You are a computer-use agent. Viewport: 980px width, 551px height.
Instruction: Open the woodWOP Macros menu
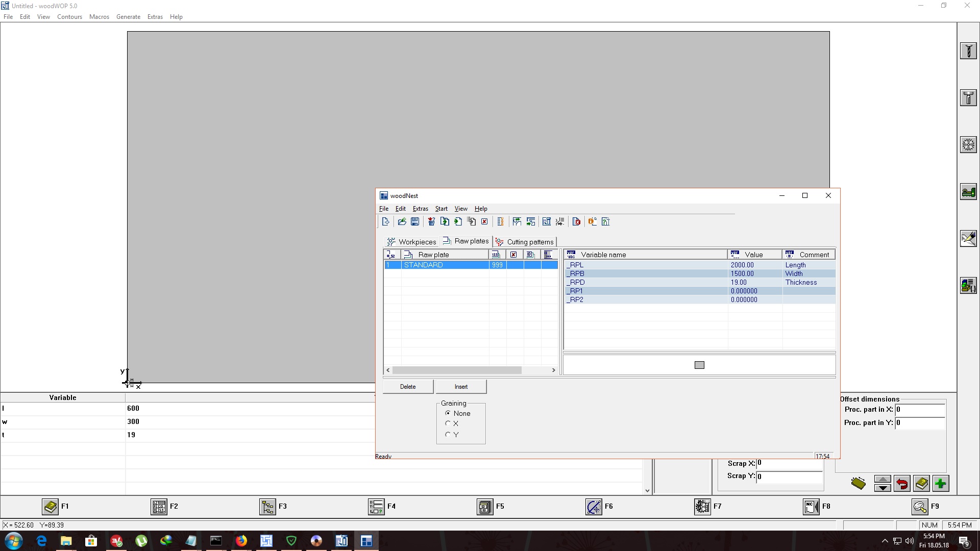tap(99, 17)
